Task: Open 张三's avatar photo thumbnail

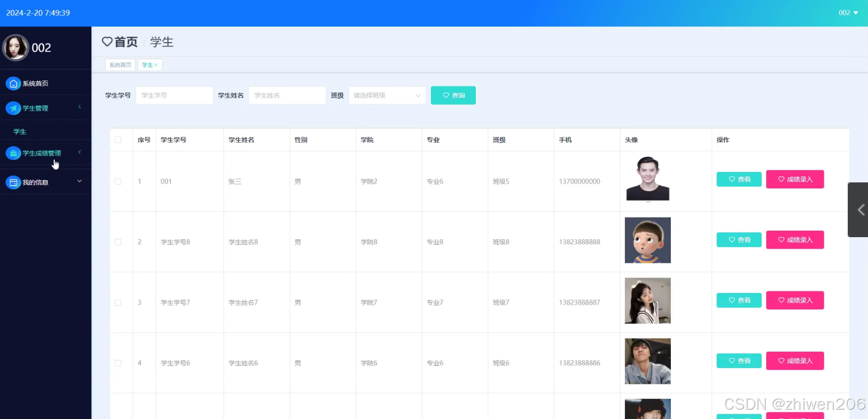Action: click(x=648, y=180)
